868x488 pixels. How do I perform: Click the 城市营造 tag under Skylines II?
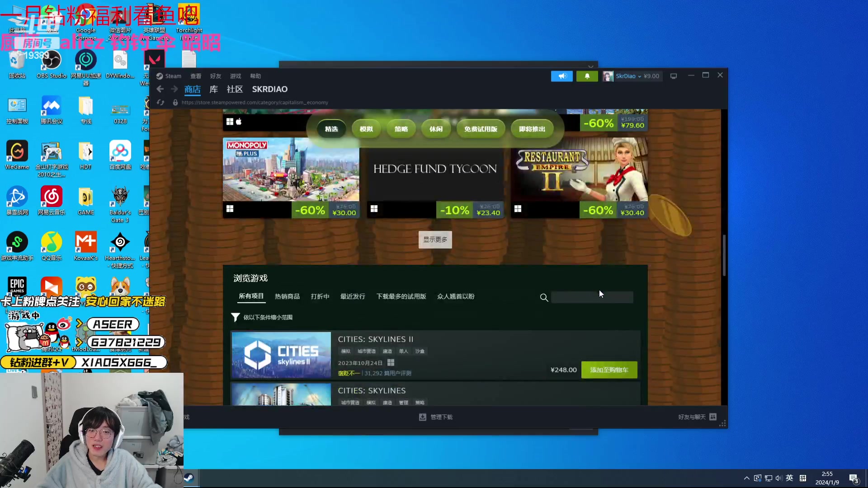coord(366,351)
